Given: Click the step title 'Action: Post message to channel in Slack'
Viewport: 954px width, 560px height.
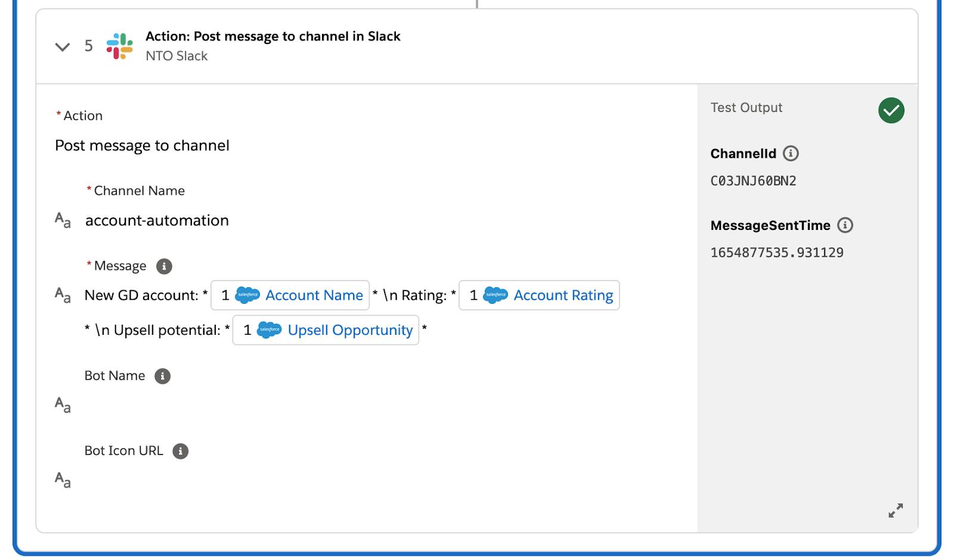Looking at the screenshot, I should (x=272, y=36).
